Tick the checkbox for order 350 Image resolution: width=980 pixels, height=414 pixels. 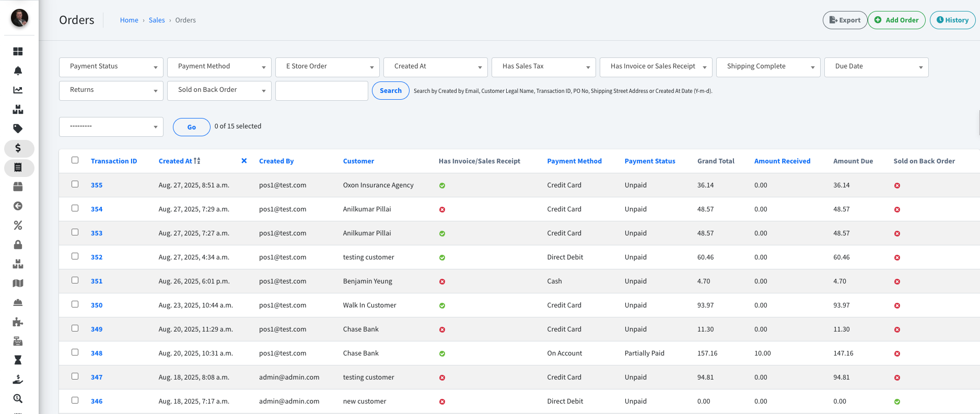75,304
